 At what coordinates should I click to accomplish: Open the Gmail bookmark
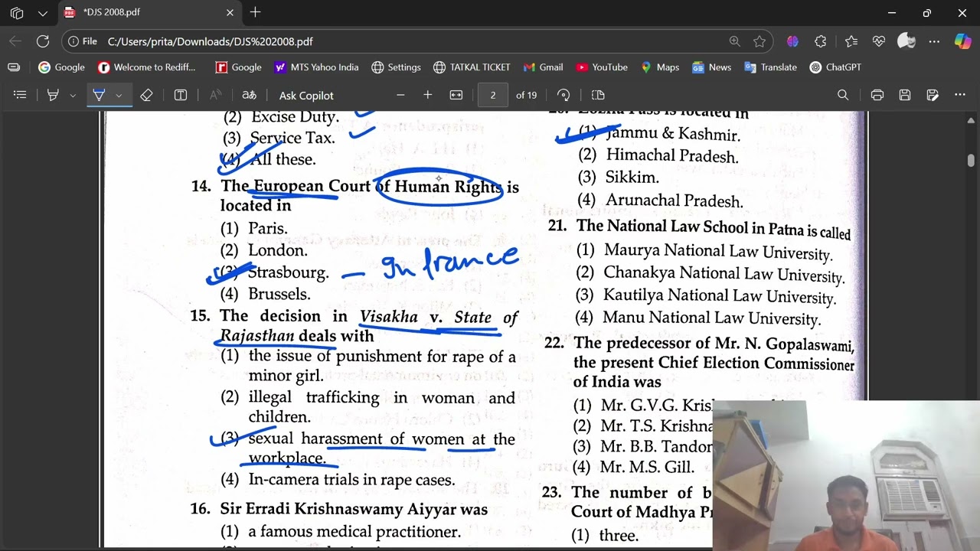(x=543, y=67)
